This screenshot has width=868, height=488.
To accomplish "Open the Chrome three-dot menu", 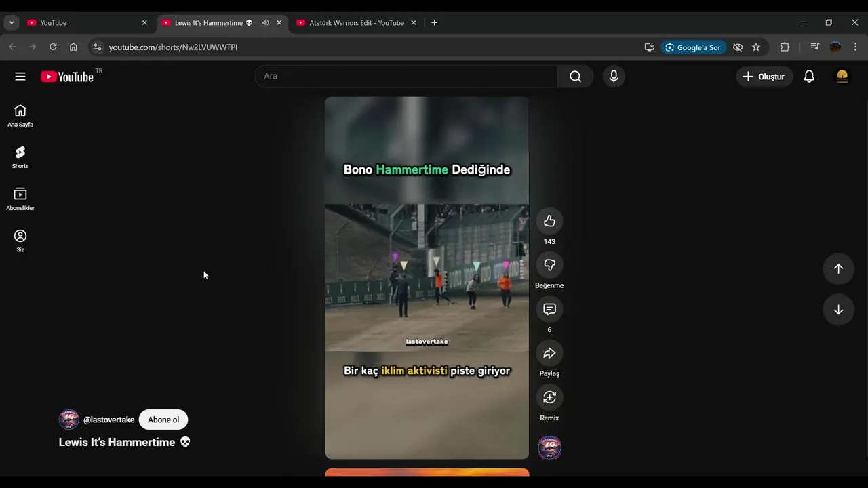I will pos(855,47).
